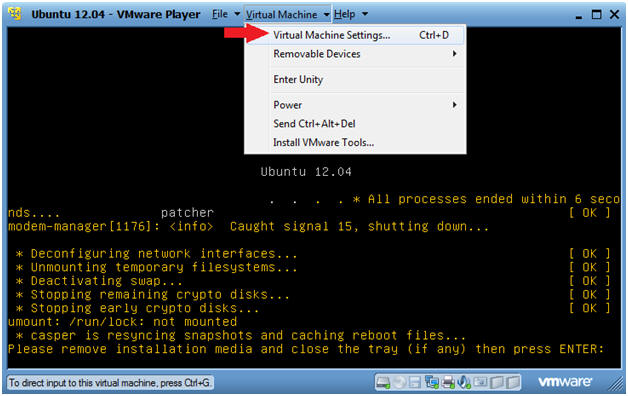Click the last greyed device icon in the status bar

pos(513,382)
